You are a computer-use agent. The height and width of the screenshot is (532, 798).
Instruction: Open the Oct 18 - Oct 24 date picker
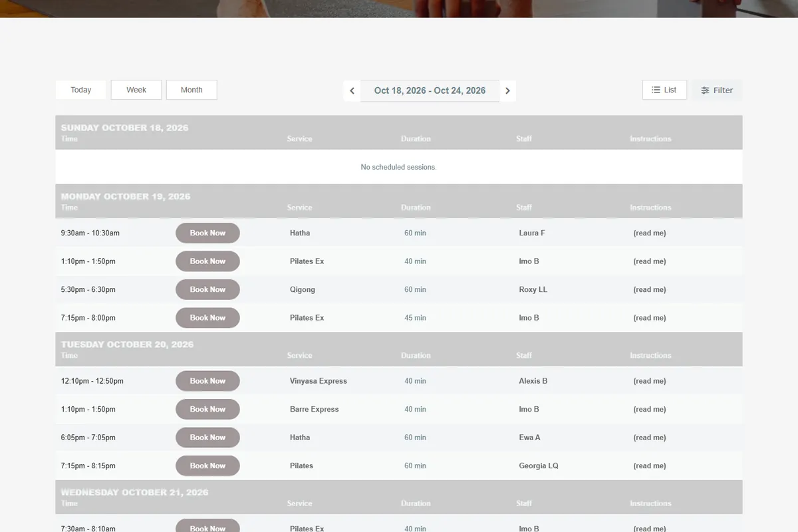click(430, 91)
